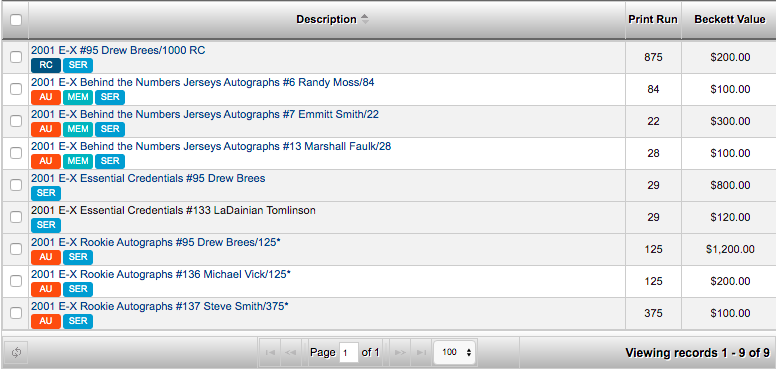Click AU badge under Michael Vick/125

(x=46, y=289)
